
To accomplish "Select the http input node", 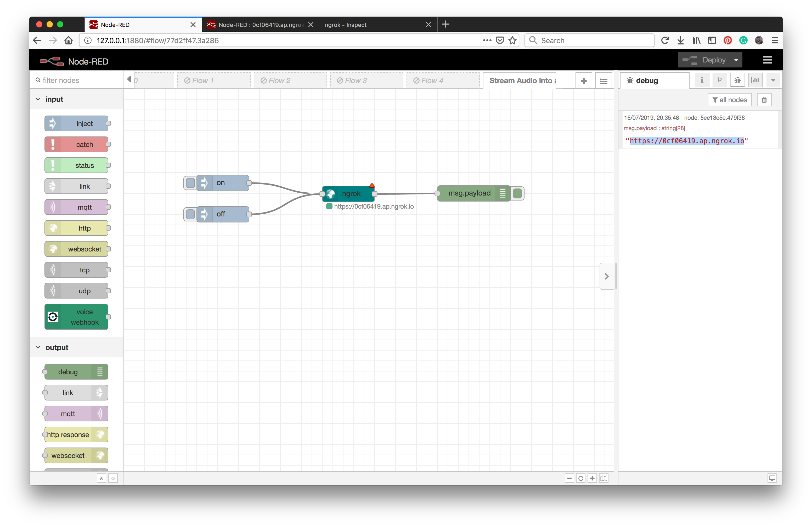I will [76, 228].
